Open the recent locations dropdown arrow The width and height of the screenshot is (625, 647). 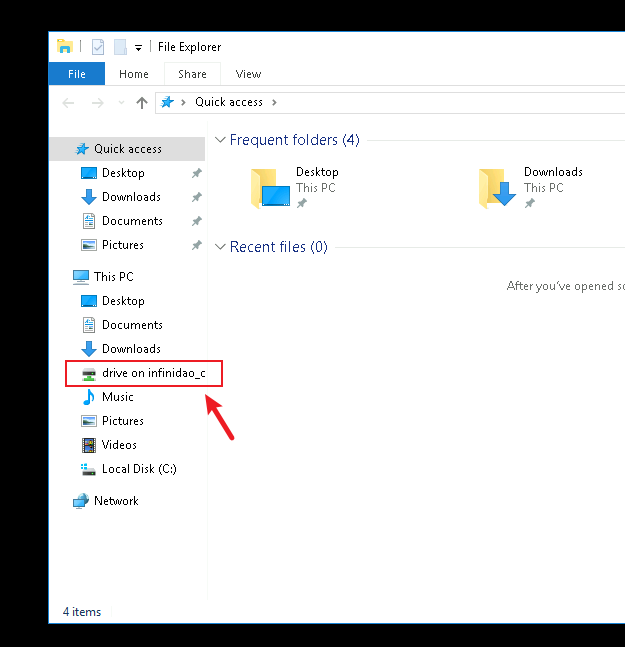point(121,102)
